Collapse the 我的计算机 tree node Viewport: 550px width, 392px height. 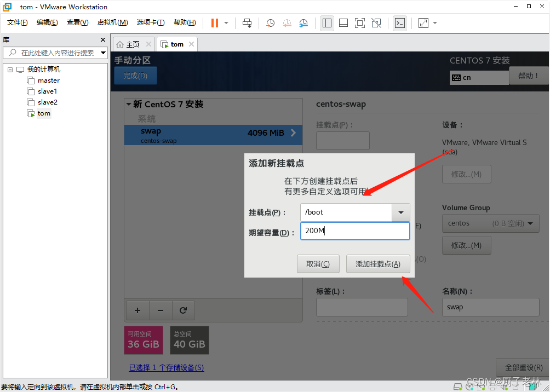(x=10, y=70)
